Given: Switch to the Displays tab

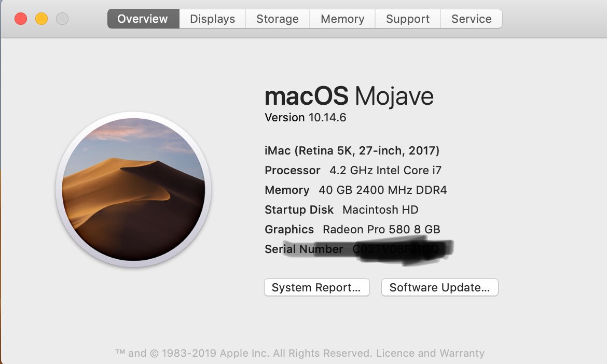Looking at the screenshot, I should click(x=213, y=19).
